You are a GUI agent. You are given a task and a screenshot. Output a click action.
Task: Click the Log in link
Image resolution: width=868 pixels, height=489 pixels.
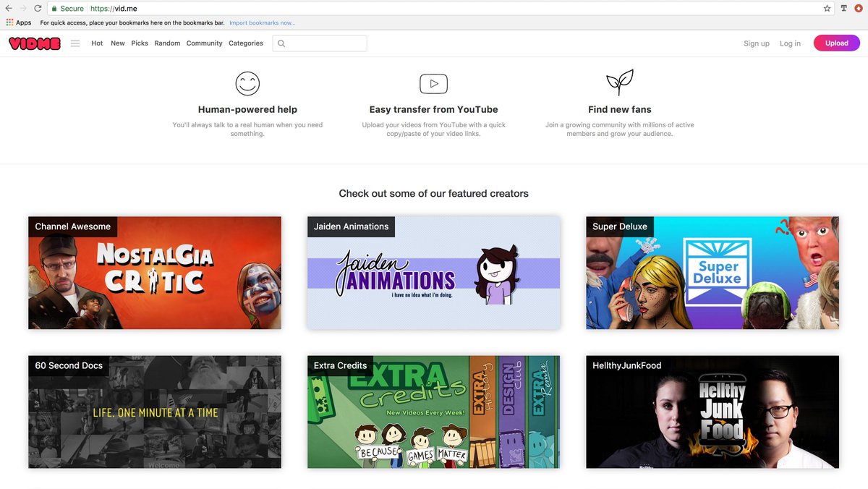[x=790, y=43]
